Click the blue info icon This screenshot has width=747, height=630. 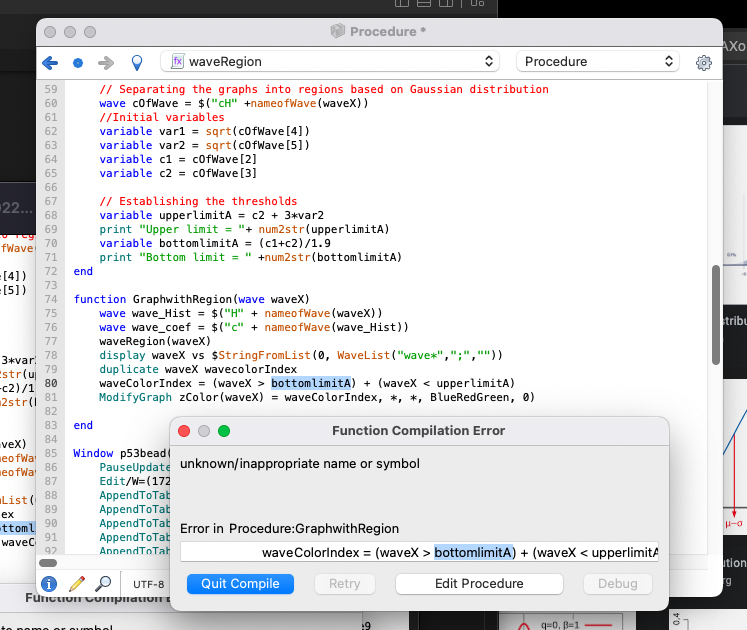point(49,584)
